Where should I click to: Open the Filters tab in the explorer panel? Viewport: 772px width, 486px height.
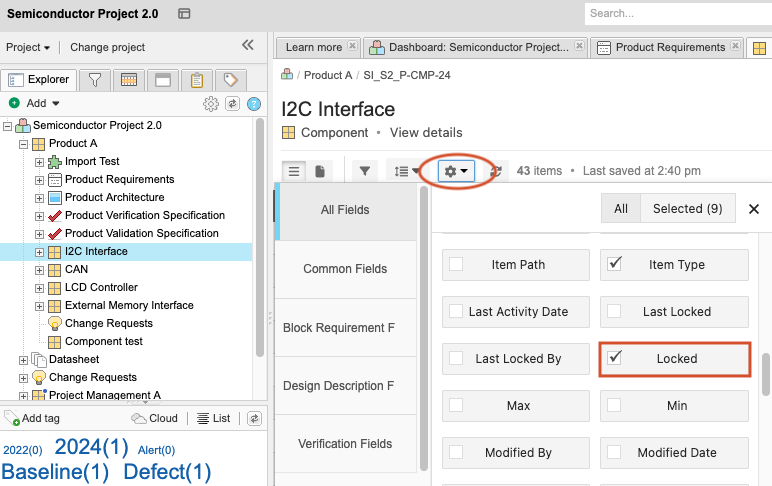point(95,80)
